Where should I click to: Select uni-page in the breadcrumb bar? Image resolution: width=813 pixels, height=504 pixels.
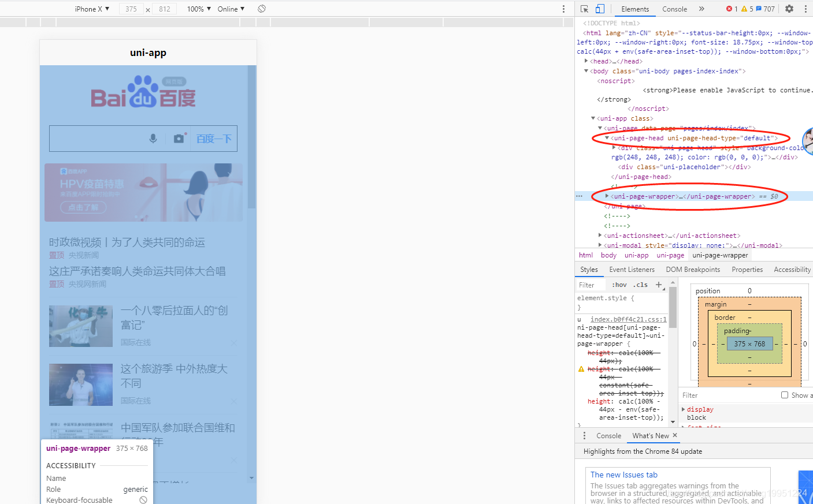click(670, 255)
